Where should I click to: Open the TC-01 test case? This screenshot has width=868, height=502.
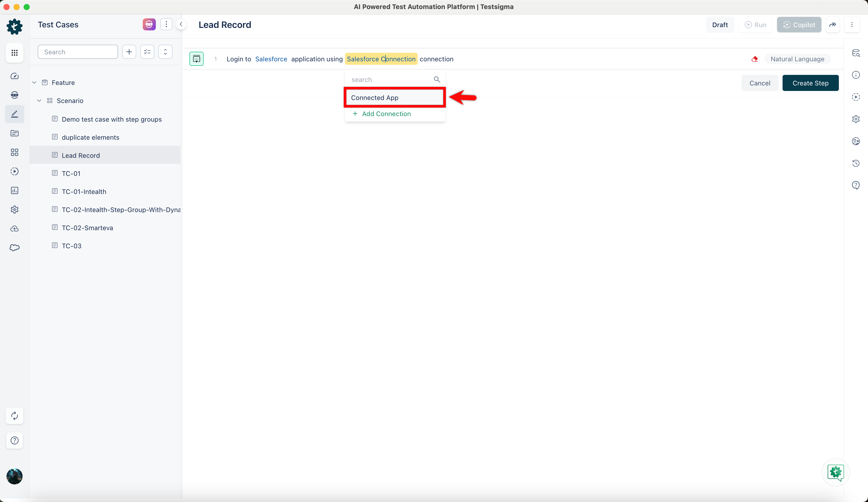[71, 174]
